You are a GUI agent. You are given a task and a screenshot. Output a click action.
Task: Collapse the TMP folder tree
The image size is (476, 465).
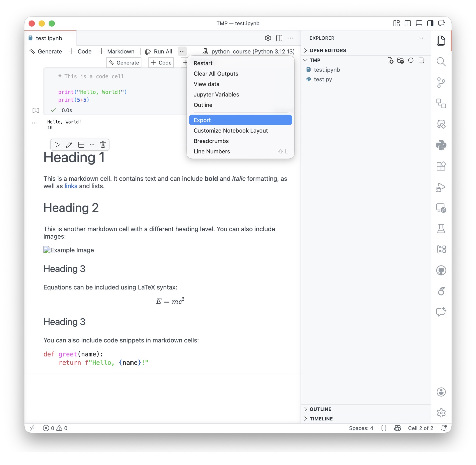(x=315, y=60)
